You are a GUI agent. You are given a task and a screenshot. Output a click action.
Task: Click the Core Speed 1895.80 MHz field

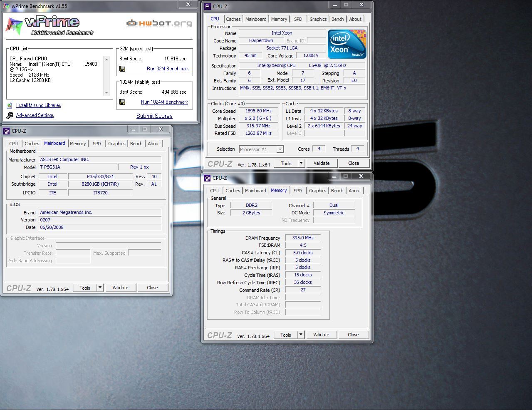(x=258, y=111)
